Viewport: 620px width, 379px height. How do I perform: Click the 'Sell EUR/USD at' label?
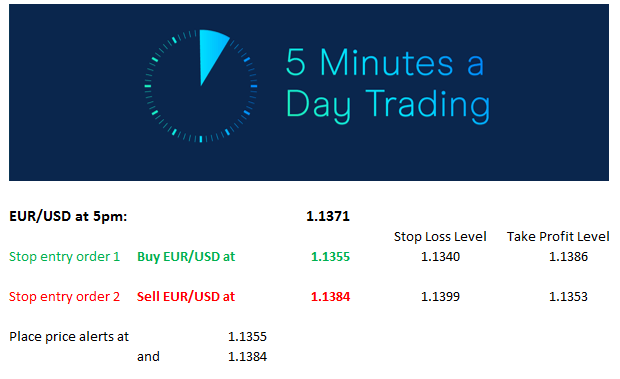coord(186,296)
